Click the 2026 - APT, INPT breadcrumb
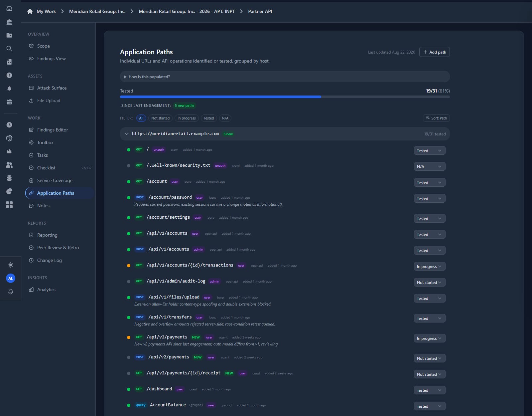The image size is (532, 416). tap(187, 11)
